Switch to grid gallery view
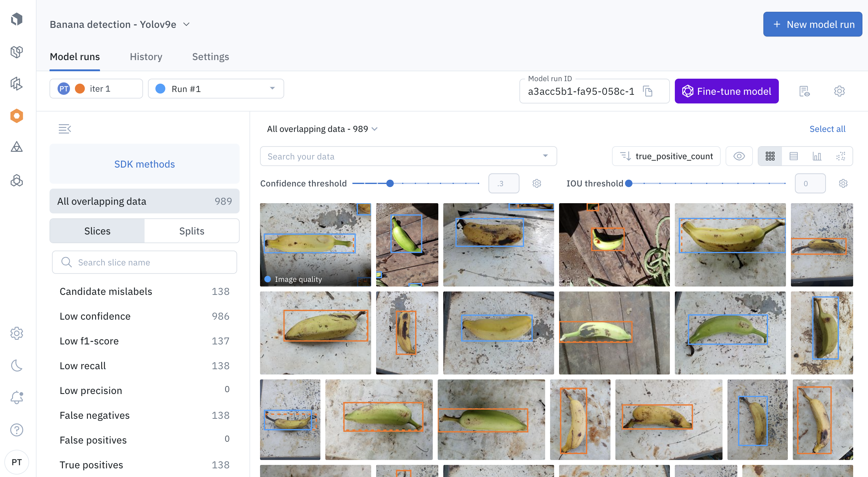 point(770,156)
